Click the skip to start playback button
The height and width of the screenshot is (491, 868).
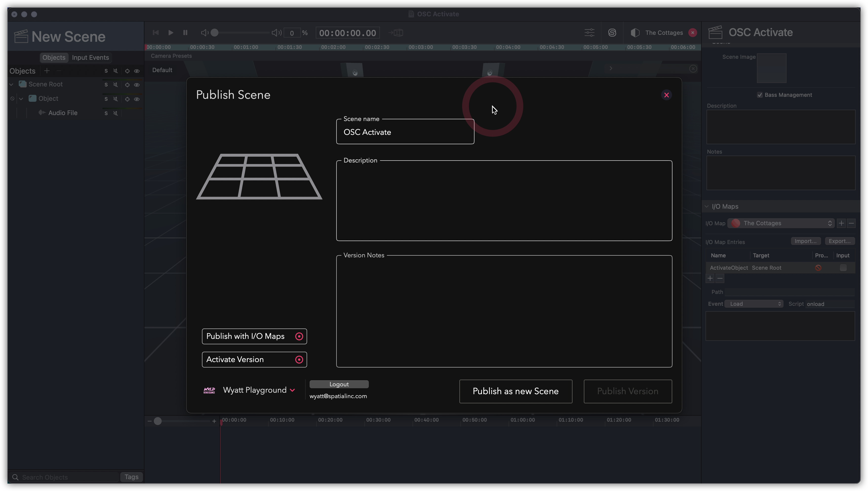[155, 33]
